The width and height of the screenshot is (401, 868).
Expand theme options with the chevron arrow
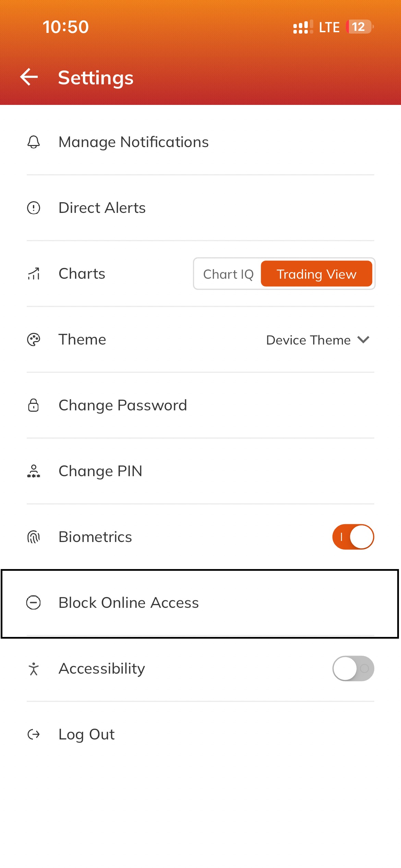363,340
